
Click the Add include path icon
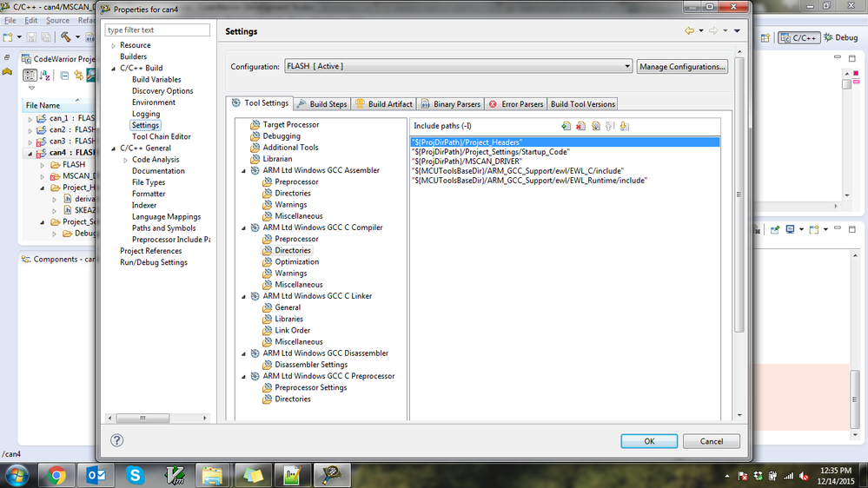point(566,126)
